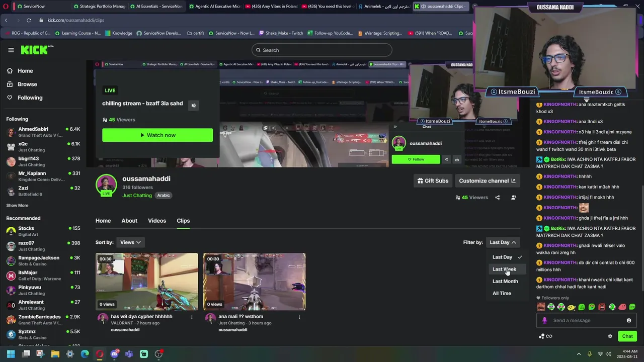The width and height of the screenshot is (644, 362).
Task: Click the infinity icon below chat
Action: click(549, 336)
